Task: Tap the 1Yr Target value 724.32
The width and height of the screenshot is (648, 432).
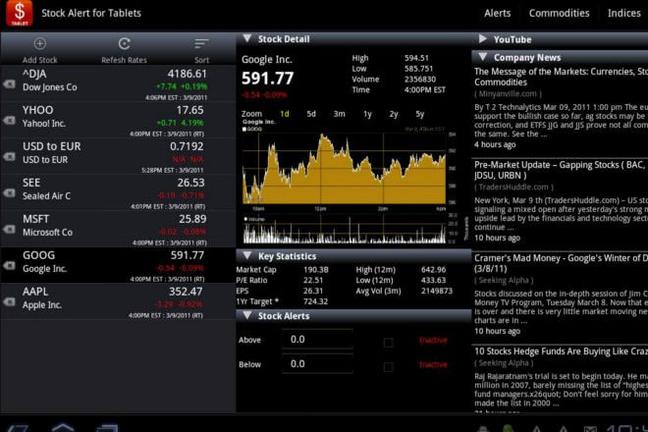Action: [x=316, y=301]
